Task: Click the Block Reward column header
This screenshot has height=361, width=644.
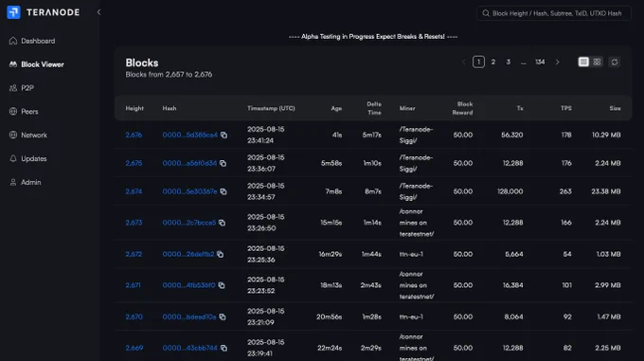Action: tap(462, 108)
